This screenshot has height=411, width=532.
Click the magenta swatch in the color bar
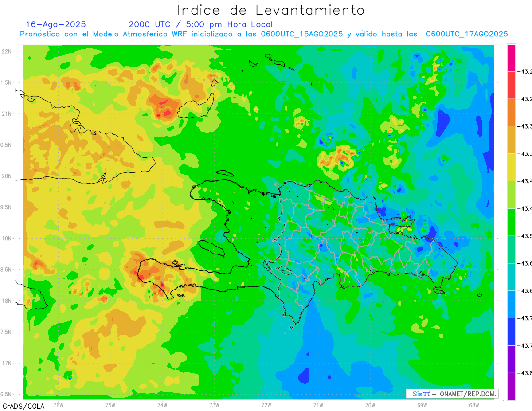click(x=511, y=58)
